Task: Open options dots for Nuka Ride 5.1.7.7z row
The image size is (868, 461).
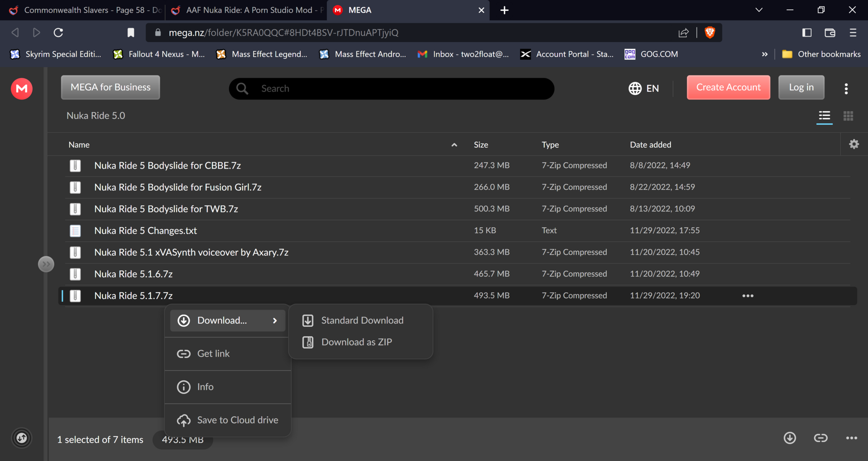Action: coord(748,296)
